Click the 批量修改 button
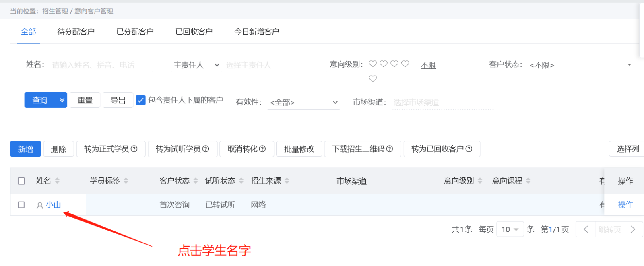Screen dimensions: 644x266 [x=299, y=149]
